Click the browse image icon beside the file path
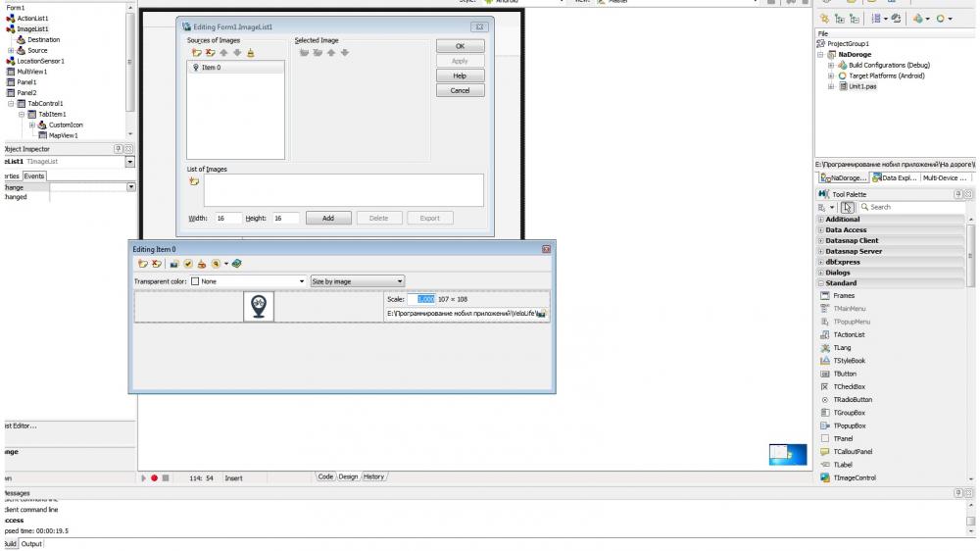Viewport: 980px width, 551px height. 541,314
